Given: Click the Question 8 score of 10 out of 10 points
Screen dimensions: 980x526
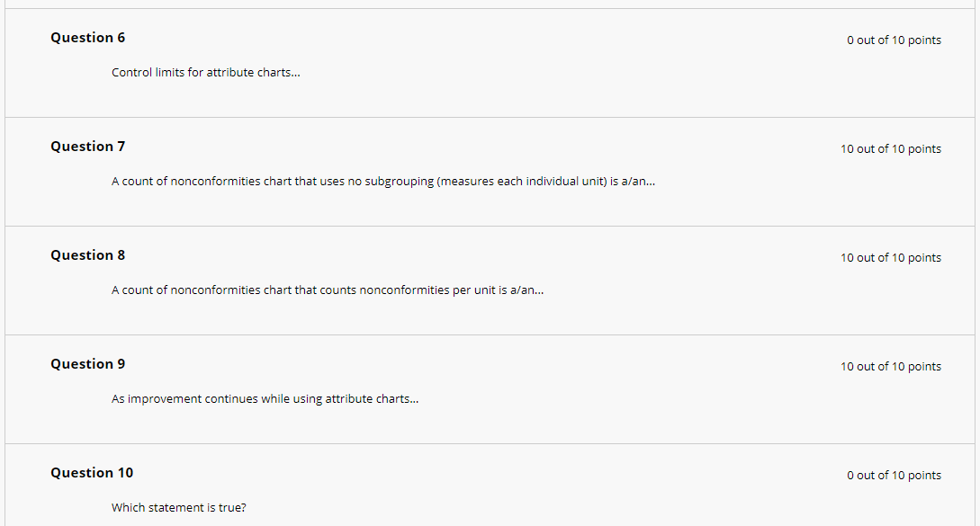Looking at the screenshot, I should point(891,257).
